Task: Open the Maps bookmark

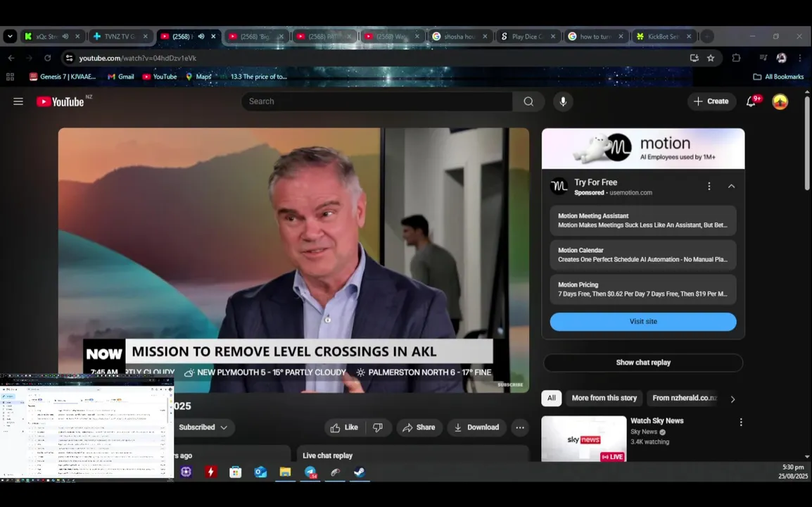Action: tap(198, 77)
